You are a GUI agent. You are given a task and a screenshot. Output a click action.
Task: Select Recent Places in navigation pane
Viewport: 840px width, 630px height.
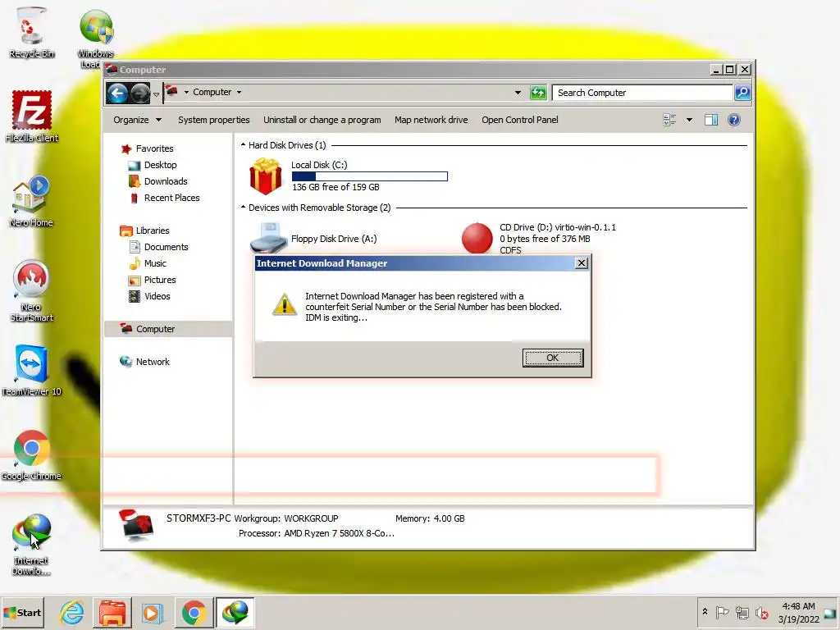coord(171,198)
